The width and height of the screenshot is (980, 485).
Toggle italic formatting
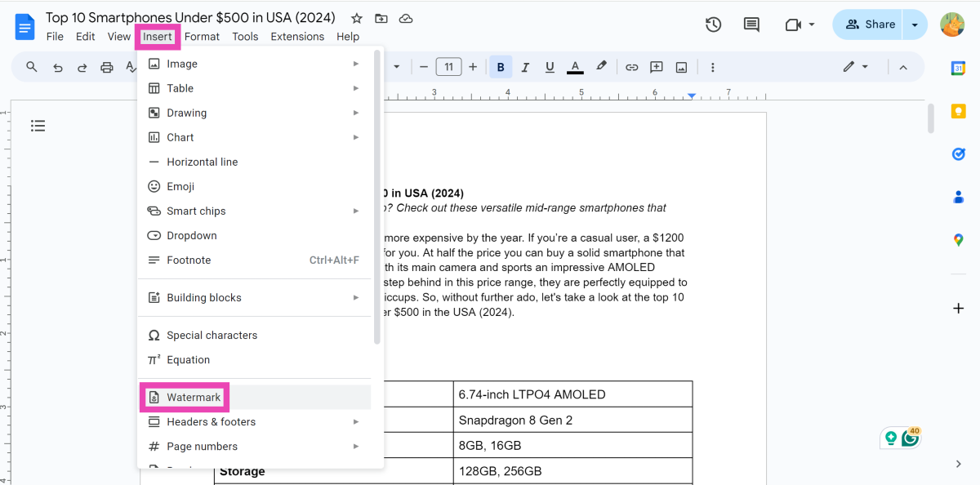pos(525,67)
